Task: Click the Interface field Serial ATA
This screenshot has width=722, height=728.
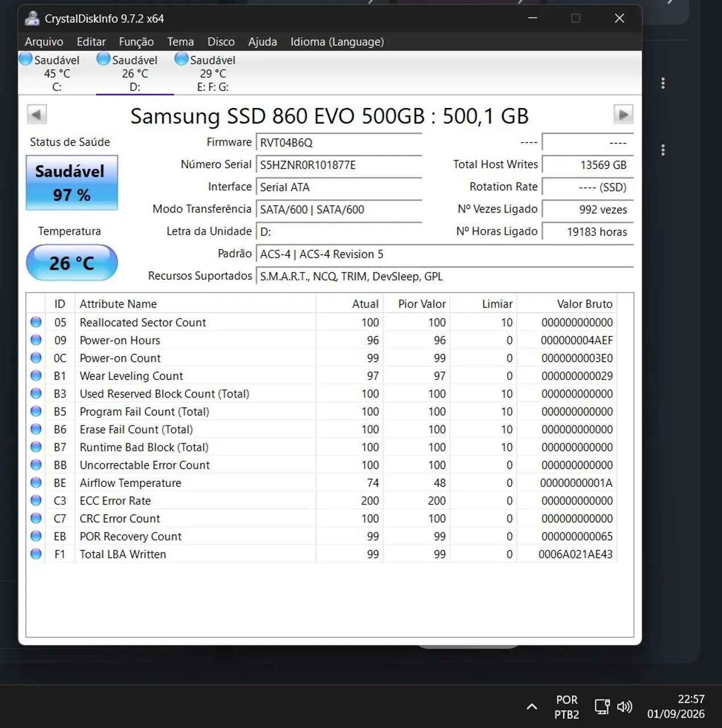Action: pyautogui.click(x=339, y=187)
